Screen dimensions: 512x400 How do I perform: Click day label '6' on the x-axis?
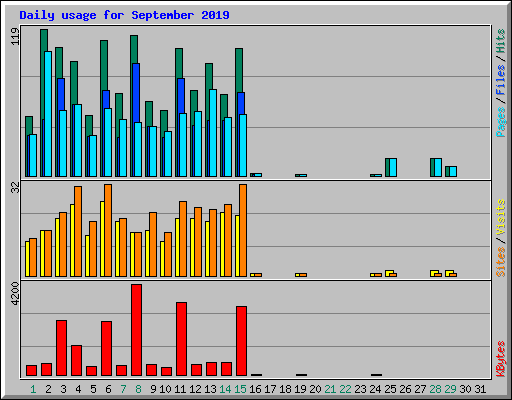[x=108, y=389]
